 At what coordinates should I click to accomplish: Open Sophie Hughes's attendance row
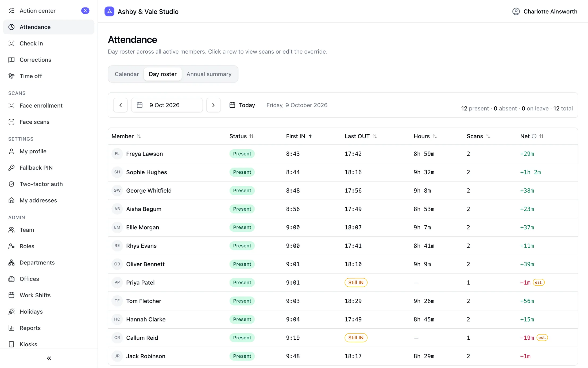click(x=343, y=172)
